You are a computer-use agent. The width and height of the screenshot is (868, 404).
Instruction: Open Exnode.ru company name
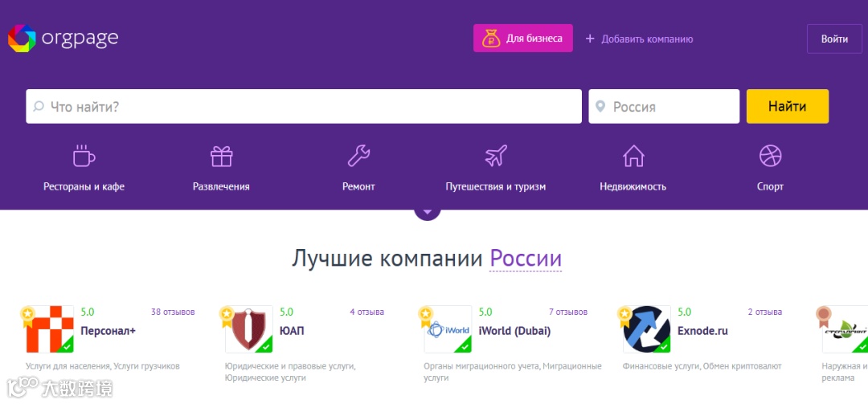click(x=702, y=332)
